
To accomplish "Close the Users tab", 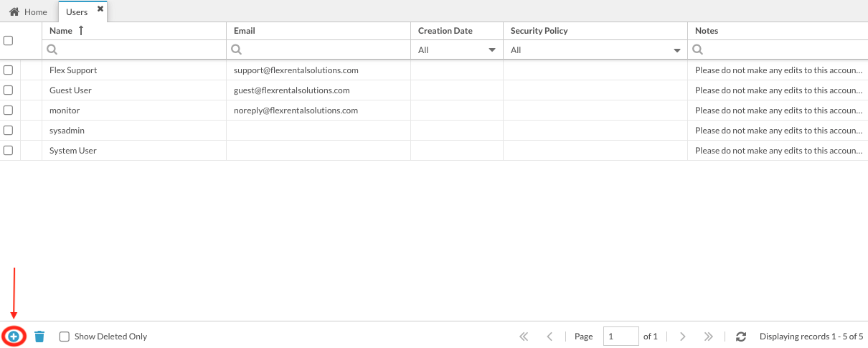I will 100,9.
